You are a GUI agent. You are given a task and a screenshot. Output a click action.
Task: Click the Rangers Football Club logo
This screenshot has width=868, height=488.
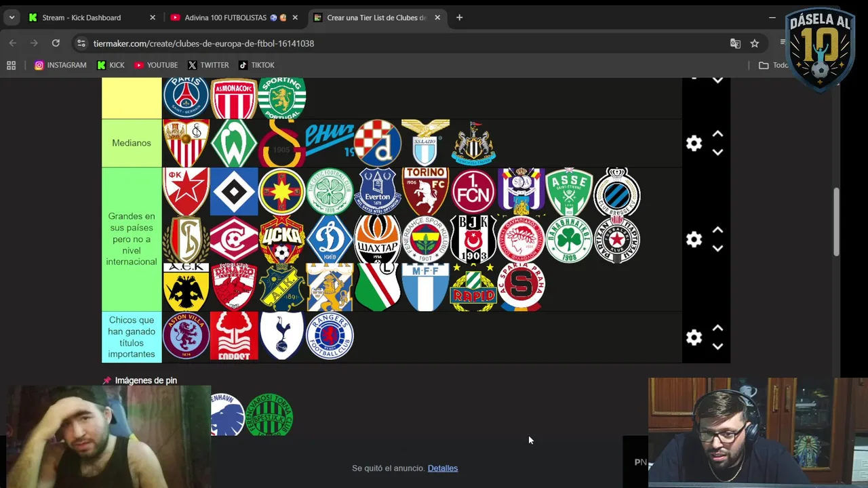point(330,336)
